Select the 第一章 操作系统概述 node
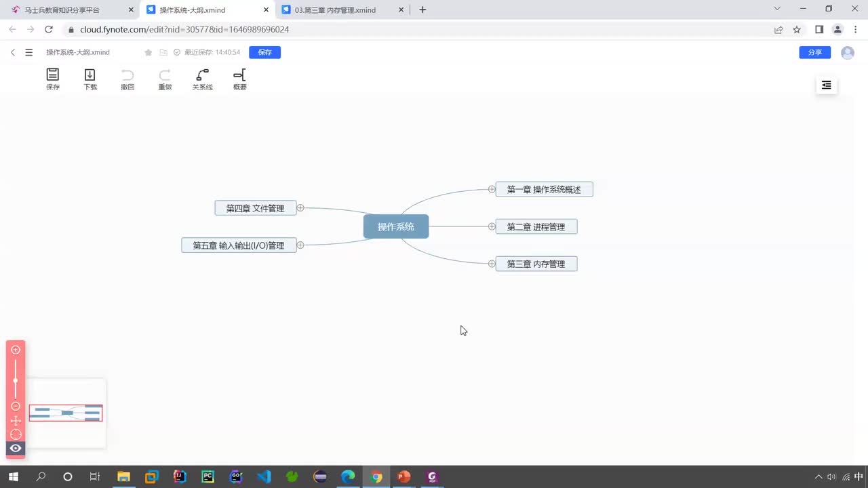The image size is (868, 488). [x=544, y=189]
